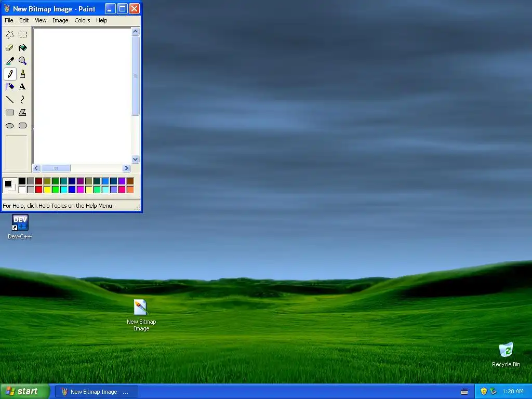Screen dimensions: 532x399
Task: Open the Colors menu
Action: click(x=82, y=20)
